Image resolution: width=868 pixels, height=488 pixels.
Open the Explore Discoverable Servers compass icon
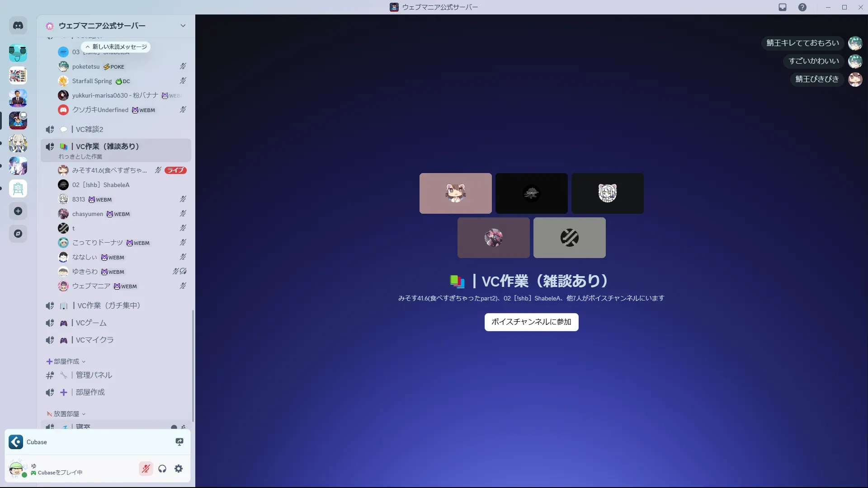18,234
